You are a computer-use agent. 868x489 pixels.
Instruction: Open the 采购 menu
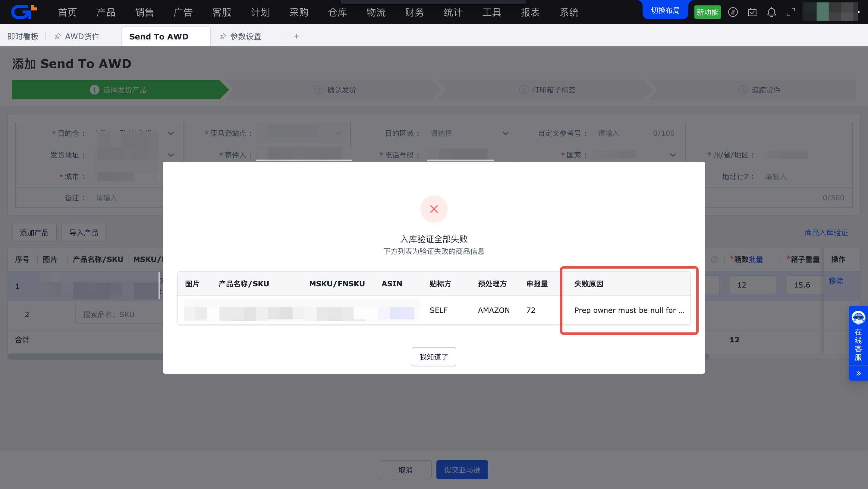[x=299, y=12]
